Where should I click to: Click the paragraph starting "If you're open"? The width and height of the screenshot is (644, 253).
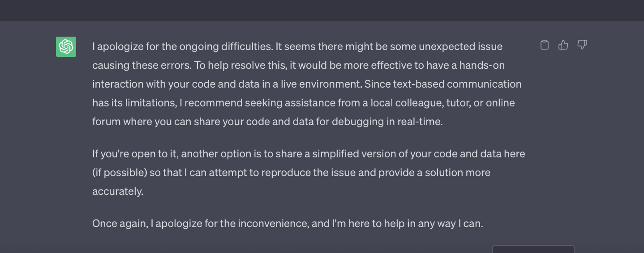[309, 173]
